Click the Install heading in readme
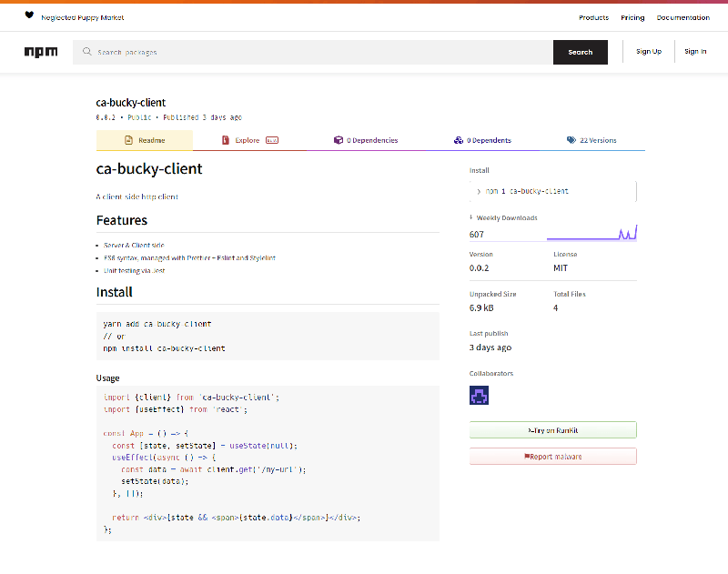Viewport: 728px width, 574px height. coord(115,292)
